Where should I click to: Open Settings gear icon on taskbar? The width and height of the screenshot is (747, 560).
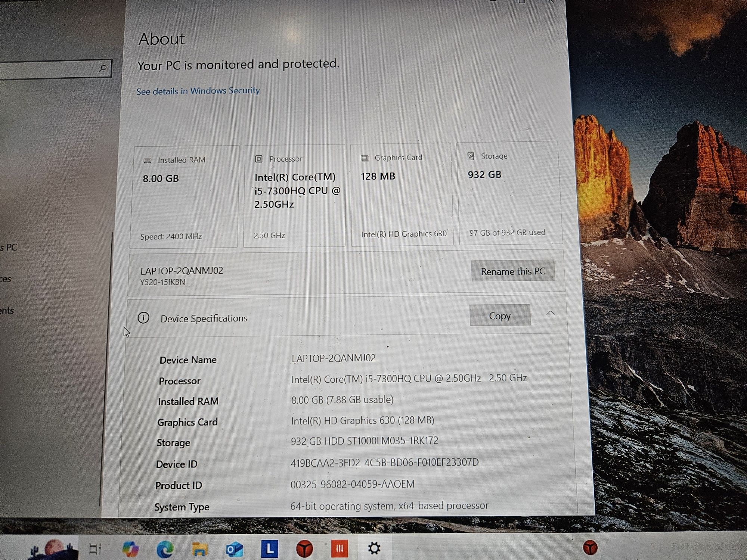pos(374,548)
